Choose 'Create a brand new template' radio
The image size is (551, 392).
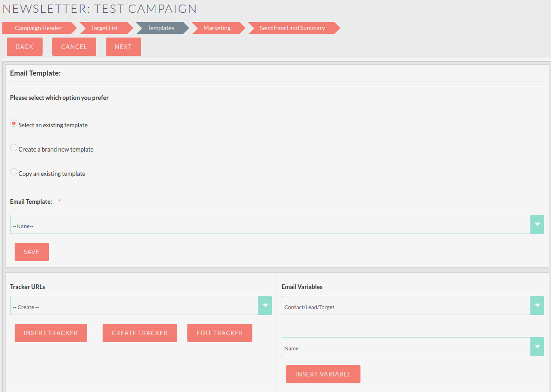tap(14, 148)
